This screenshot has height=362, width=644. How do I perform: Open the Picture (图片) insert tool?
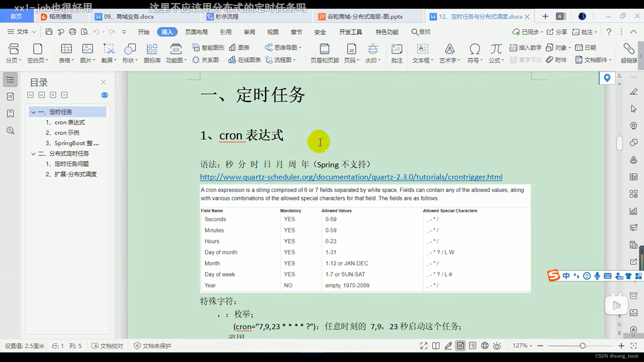coord(88,53)
